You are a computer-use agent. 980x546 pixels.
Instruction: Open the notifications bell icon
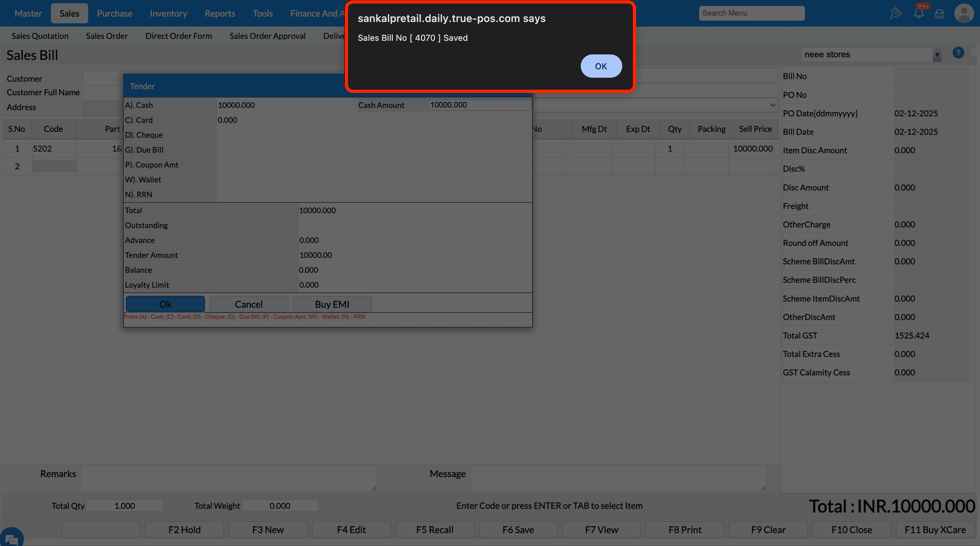(919, 13)
